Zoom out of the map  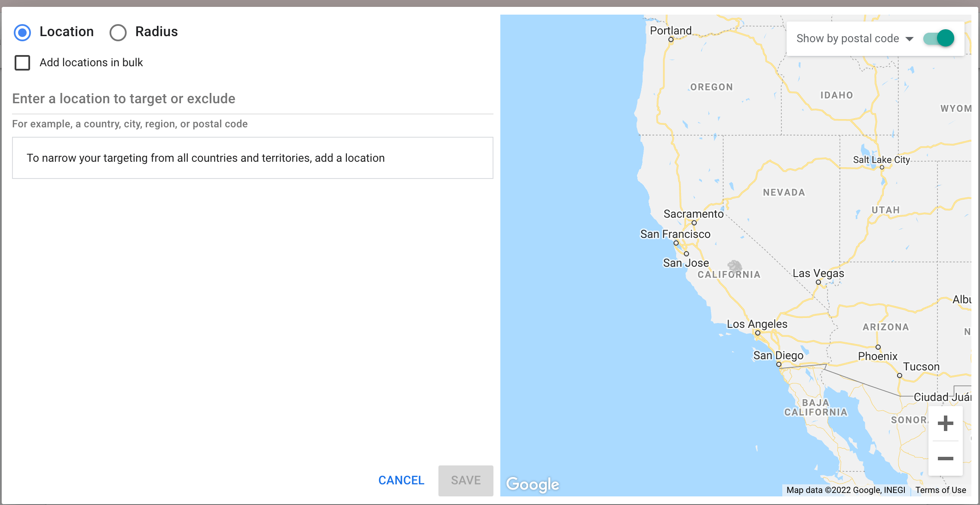(x=945, y=458)
